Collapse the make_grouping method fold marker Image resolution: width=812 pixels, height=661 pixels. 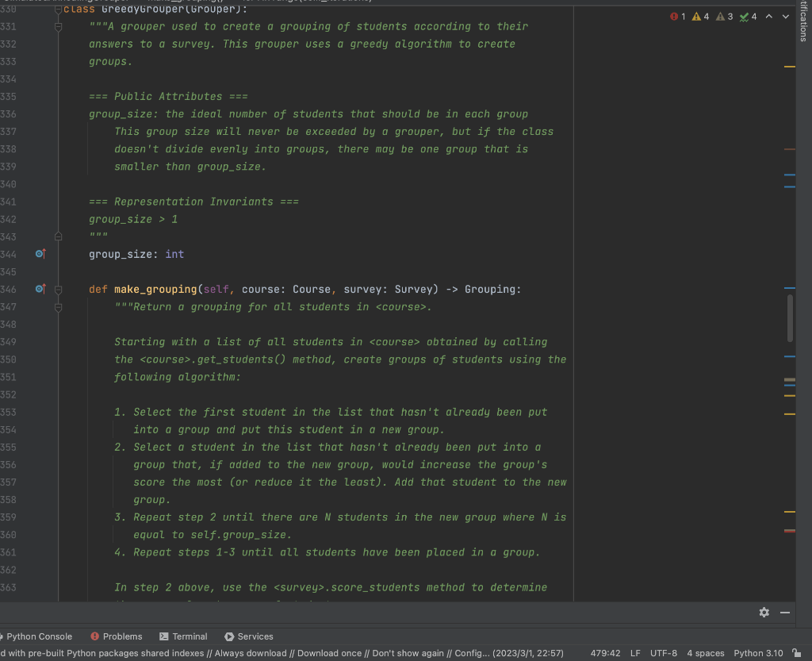pos(58,290)
